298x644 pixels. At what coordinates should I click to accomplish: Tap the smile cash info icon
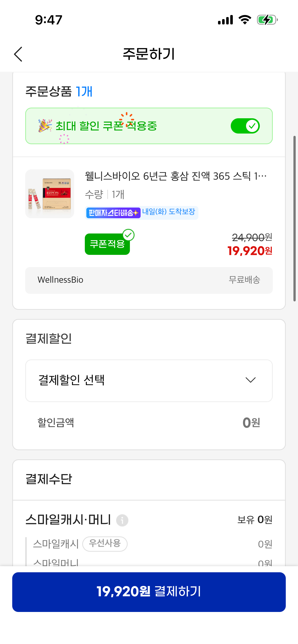(x=122, y=520)
